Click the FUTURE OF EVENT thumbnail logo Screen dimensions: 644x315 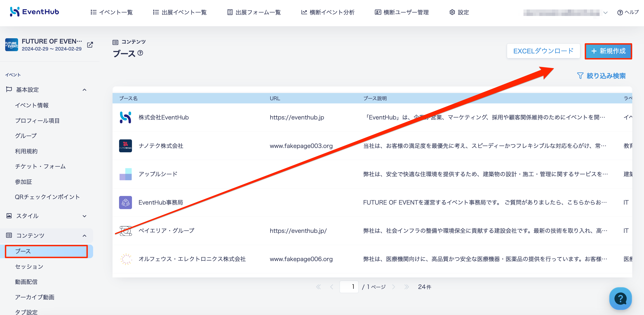12,45
